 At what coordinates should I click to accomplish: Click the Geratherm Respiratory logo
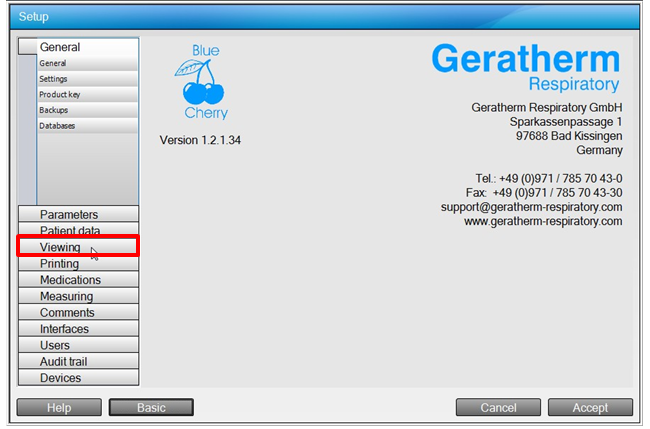526,68
